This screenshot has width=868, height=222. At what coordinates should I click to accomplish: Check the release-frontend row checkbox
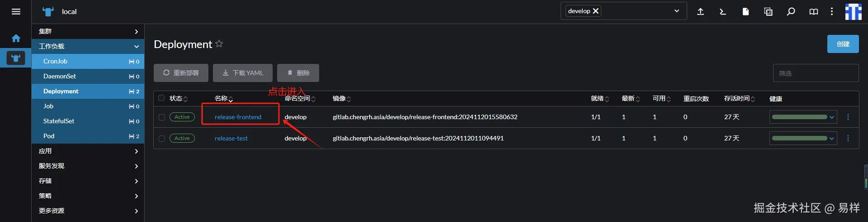coord(162,117)
